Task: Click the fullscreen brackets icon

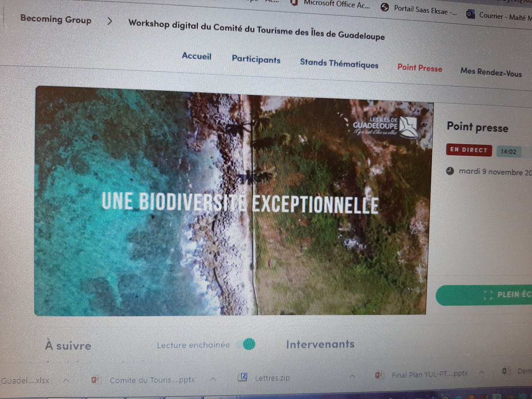Action: tap(488, 295)
